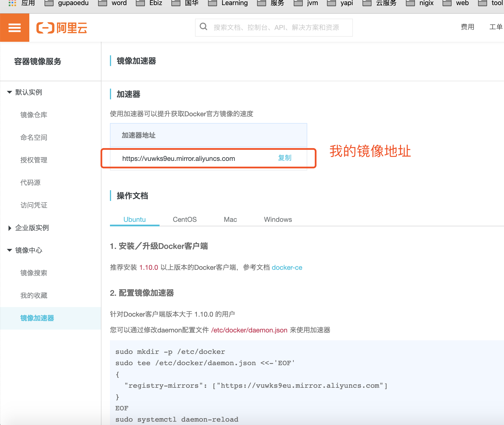504x425 pixels.
Task: Open the 'Learning' bookmark folder
Action: click(234, 3)
